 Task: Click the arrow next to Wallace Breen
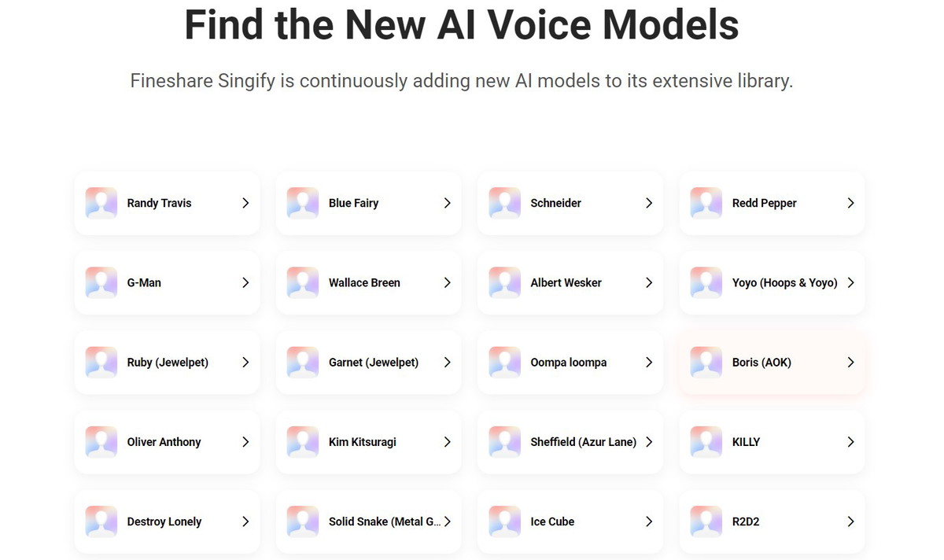click(447, 282)
